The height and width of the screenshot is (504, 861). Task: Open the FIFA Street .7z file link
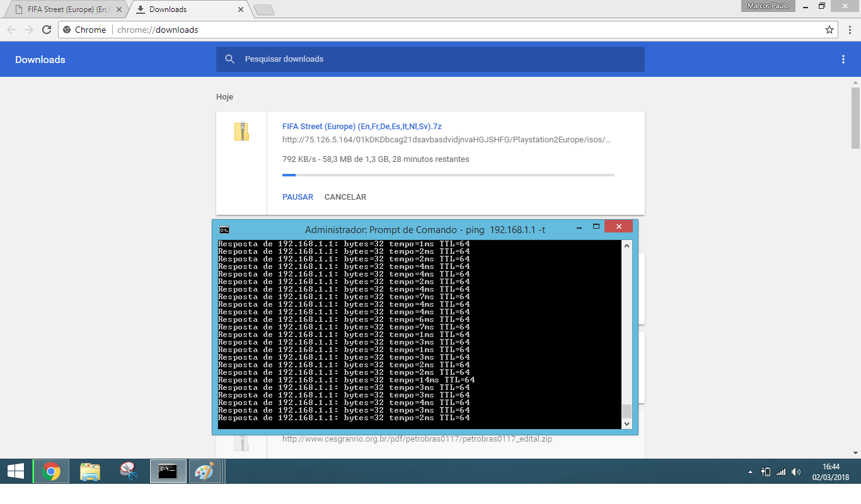point(362,127)
